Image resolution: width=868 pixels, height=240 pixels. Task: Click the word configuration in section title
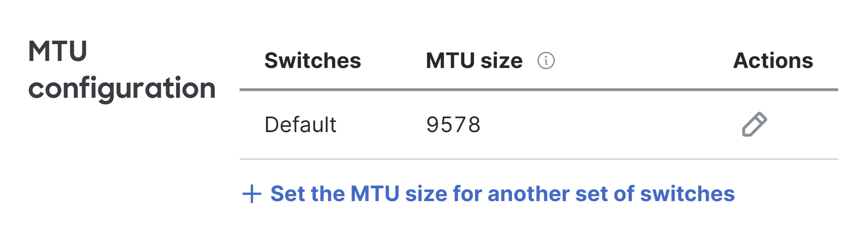pyautogui.click(x=122, y=89)
